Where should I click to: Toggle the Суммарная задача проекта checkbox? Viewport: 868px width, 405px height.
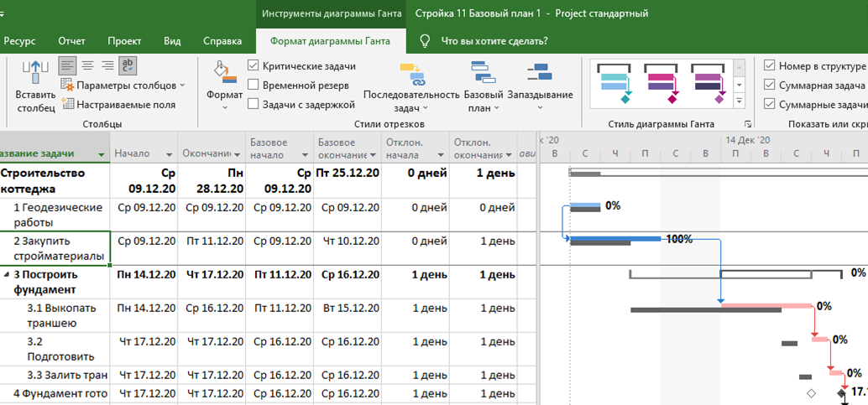tap(769, 86)
